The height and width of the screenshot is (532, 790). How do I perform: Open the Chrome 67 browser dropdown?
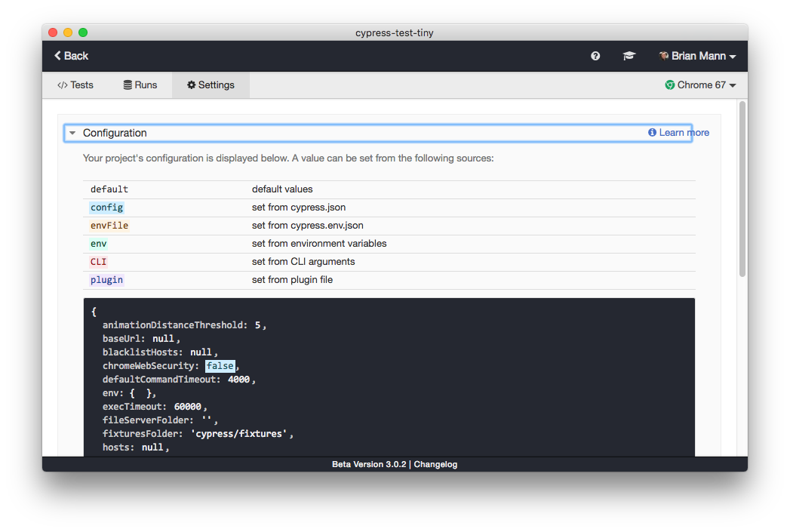(x=701, y=85)
